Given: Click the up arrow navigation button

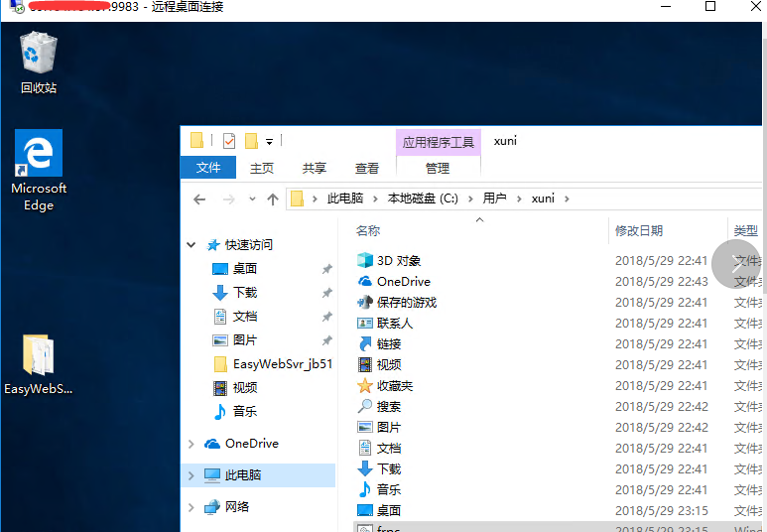Looking at the screenshot, I should point(273,199).
